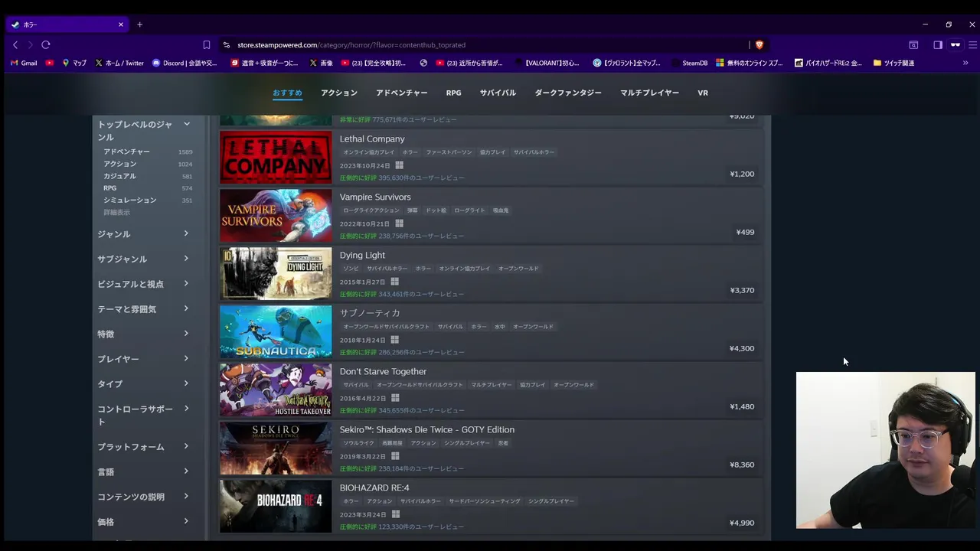The width and height of the screenshot is (980, 551).
Task: Open a new browser tab with plus
Action: tap(139, 24)
